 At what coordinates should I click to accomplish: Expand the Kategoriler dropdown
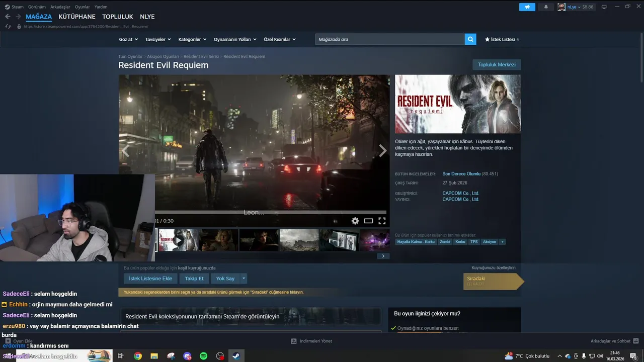point(192,39)
